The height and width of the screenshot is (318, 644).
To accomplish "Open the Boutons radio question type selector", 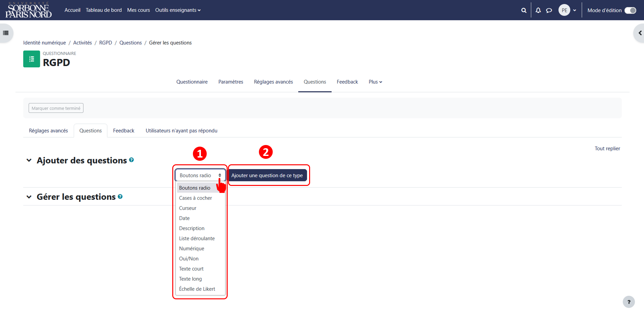I will [200, 175].
